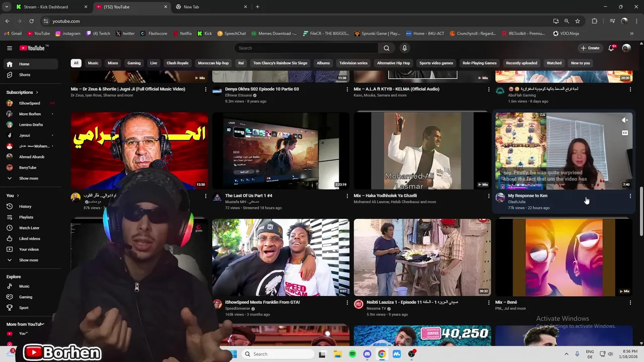Select the Clash Royale filter chip
The height and width of the screenshot is (362, 644).
[178, 63]
